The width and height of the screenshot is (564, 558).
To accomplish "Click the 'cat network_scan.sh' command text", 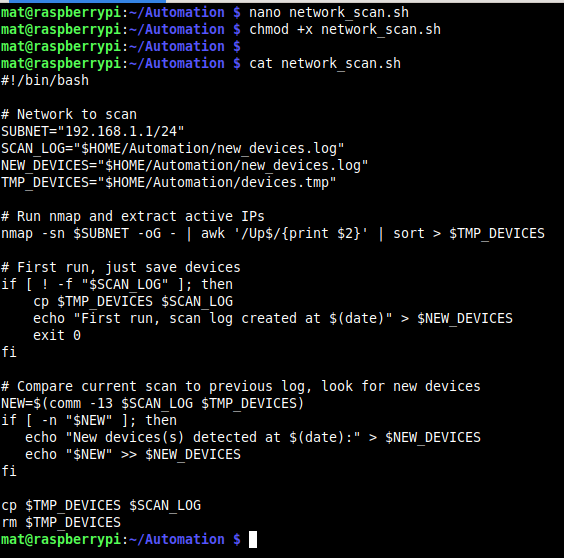I will [x=325, y=64].
